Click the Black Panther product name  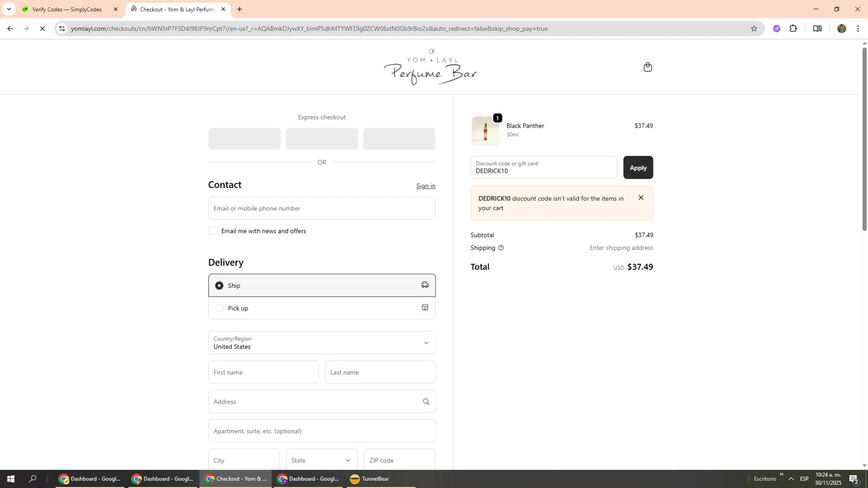(x=525, y=125)
